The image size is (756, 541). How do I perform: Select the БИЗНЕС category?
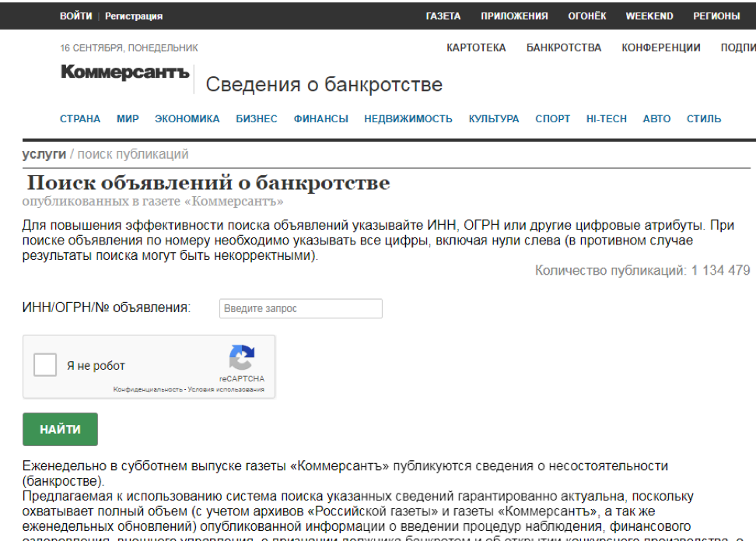tap(257, 119)
